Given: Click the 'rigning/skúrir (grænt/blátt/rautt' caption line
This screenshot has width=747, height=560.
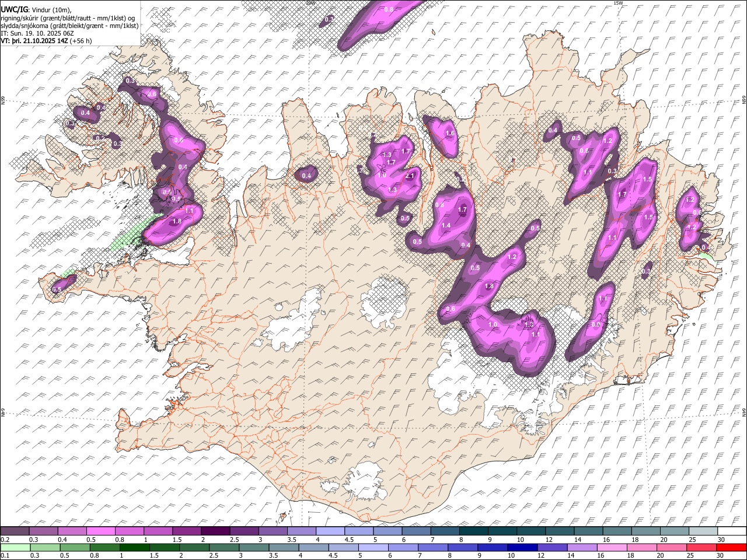Looking at the screenshot, I should coord(68,17).
